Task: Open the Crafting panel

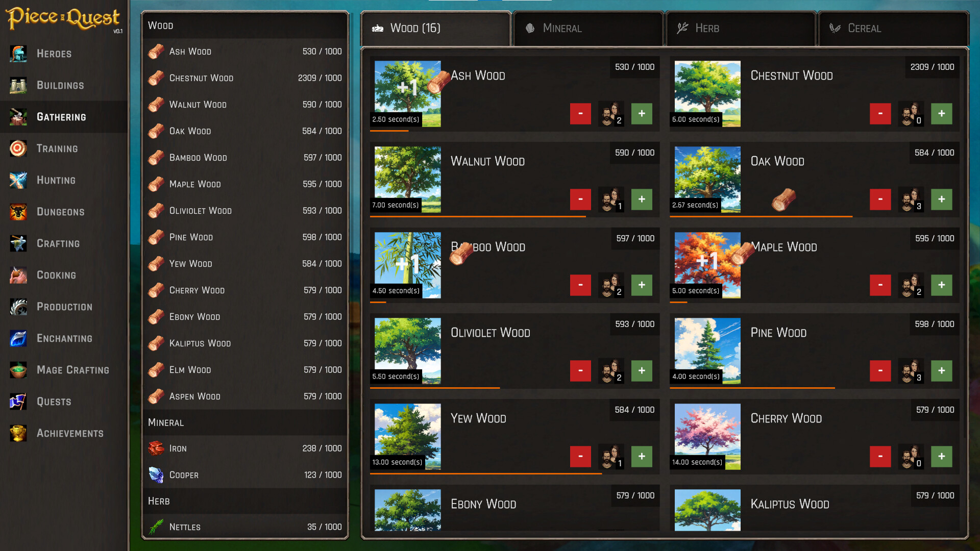Action: point(58,243)
